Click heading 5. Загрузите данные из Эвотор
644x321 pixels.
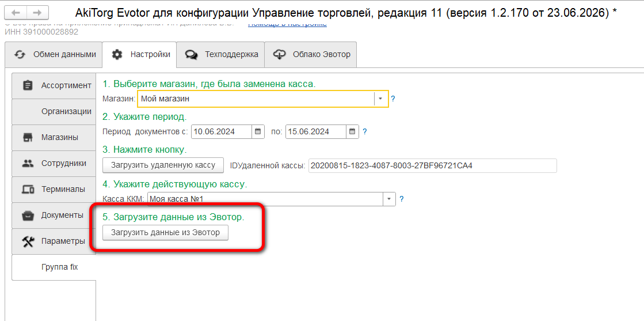(x=173, y=217)
